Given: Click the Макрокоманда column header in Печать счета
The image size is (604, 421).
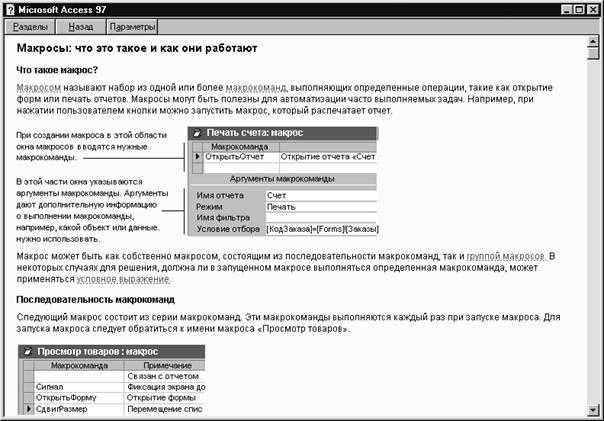Looking at the screenshot, I should point(240,147).
